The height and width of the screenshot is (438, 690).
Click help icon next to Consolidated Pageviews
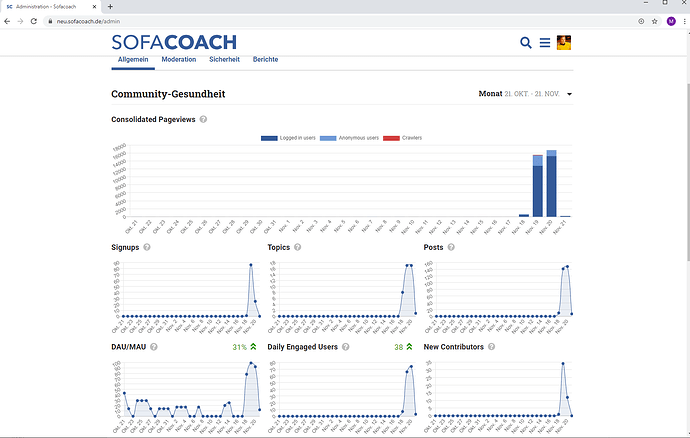[x=203, y=119]
